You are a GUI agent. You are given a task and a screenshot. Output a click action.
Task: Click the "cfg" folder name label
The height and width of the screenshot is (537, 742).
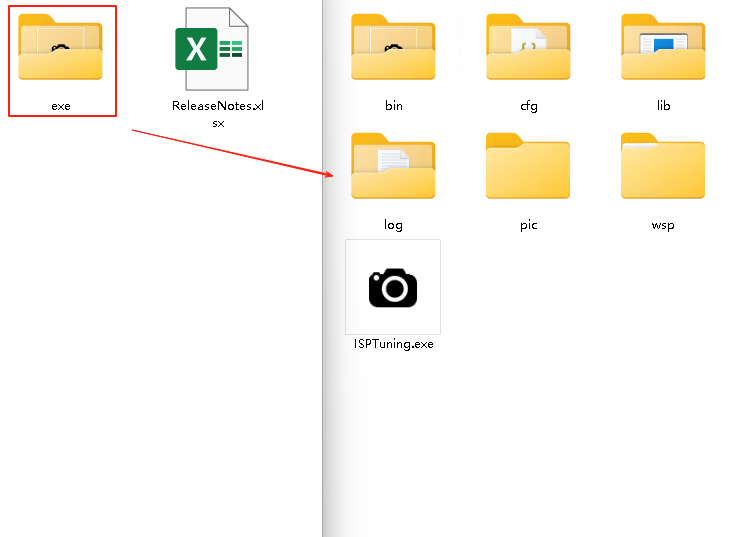click(x=529, y=106)
